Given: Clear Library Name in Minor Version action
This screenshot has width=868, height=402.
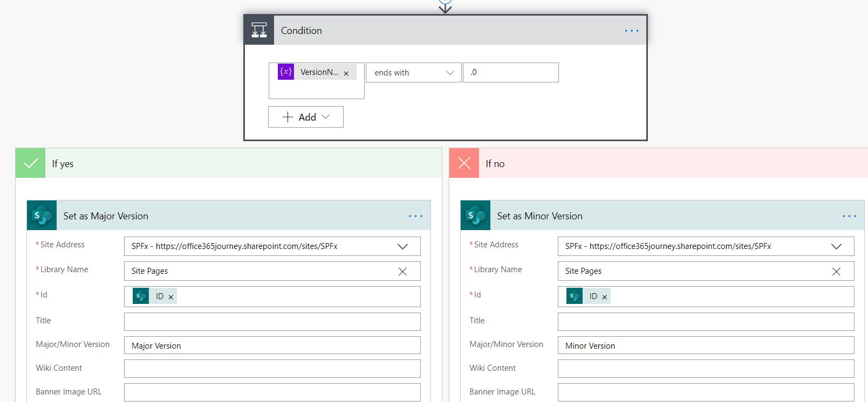Looking at the screenshot, I should coord(836,272).
